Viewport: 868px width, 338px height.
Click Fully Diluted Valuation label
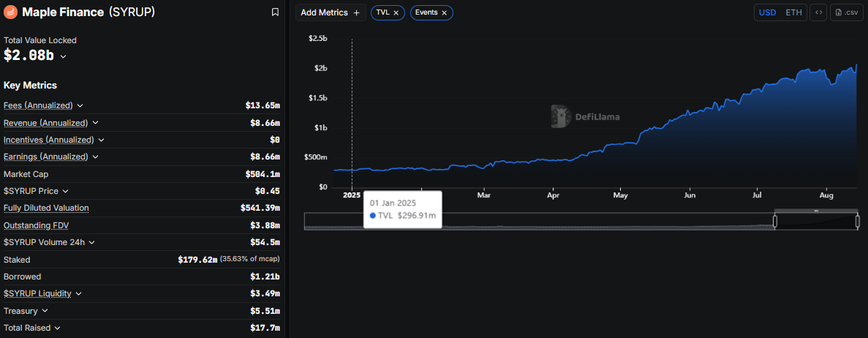46,208
